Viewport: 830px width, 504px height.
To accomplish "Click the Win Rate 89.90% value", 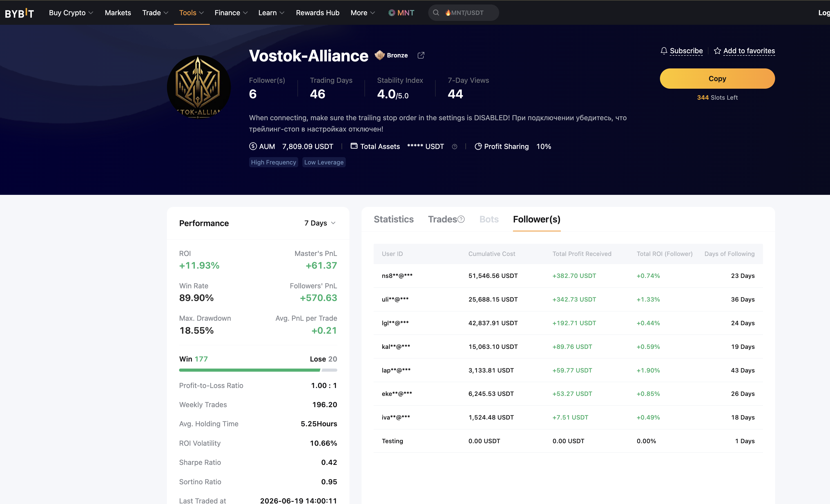I will click(196, 298).
